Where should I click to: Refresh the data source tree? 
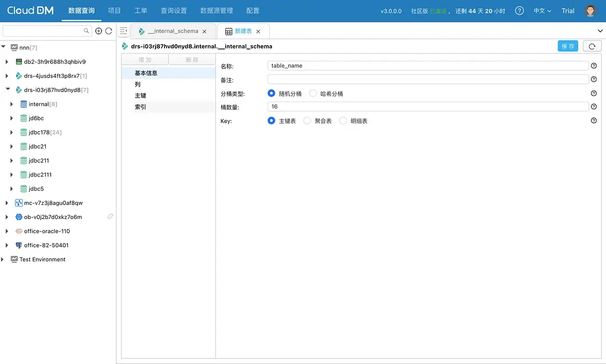(x=109, y=31)
